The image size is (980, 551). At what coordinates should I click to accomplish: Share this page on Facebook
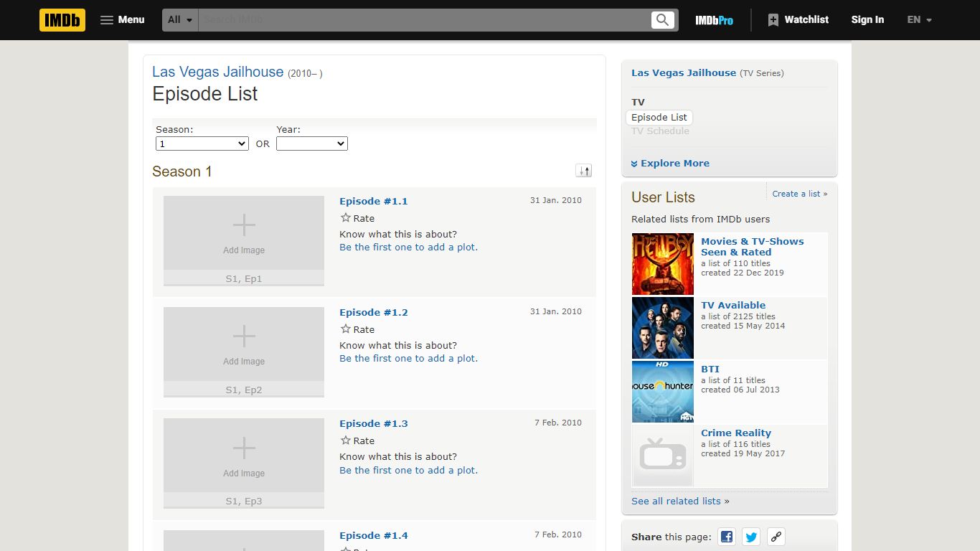pos(727,537)
